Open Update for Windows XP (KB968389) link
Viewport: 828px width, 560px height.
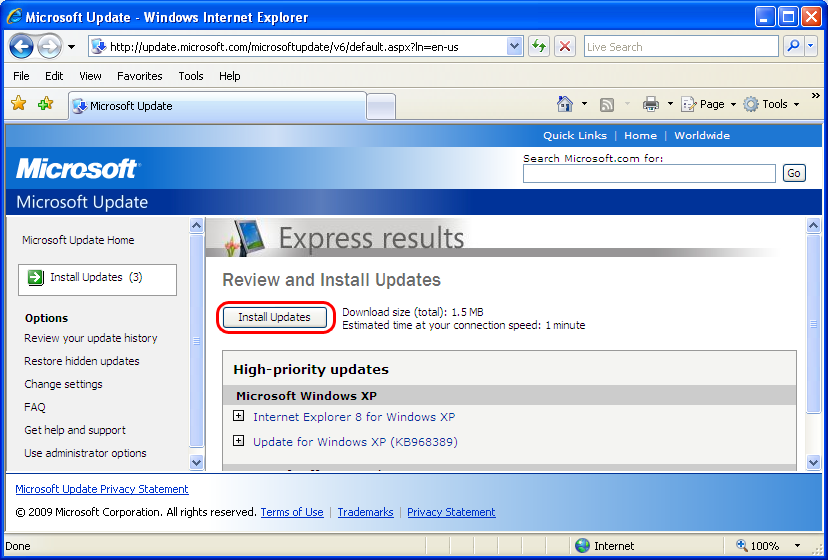[355, 442]
